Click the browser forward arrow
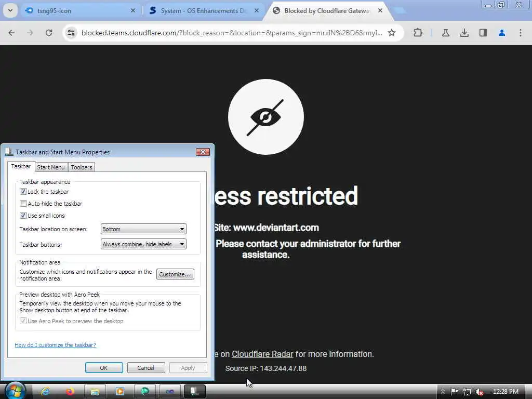532x399 pixels. coord(30,33)
